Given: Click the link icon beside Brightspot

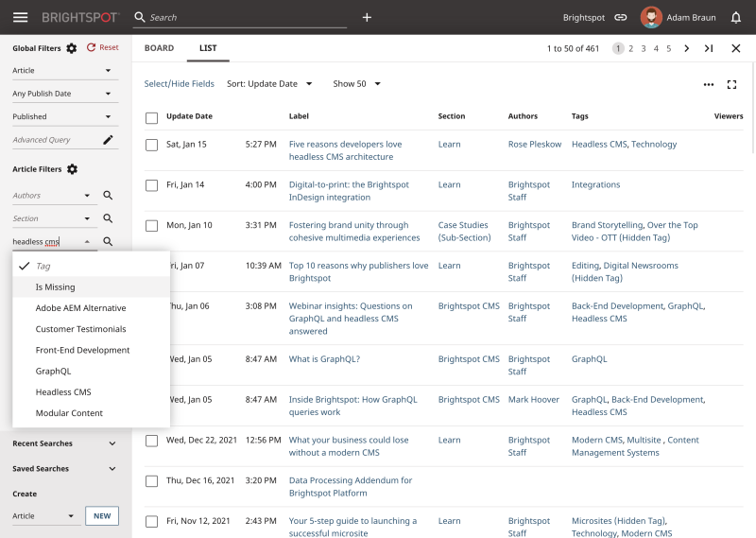Looking at the screenshot, I should click(621, 17).
